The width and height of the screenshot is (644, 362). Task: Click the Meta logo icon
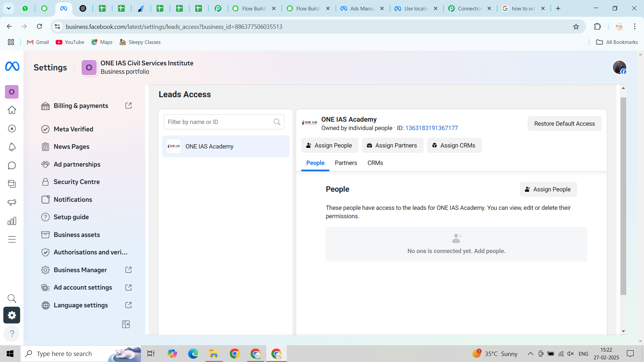12,66
